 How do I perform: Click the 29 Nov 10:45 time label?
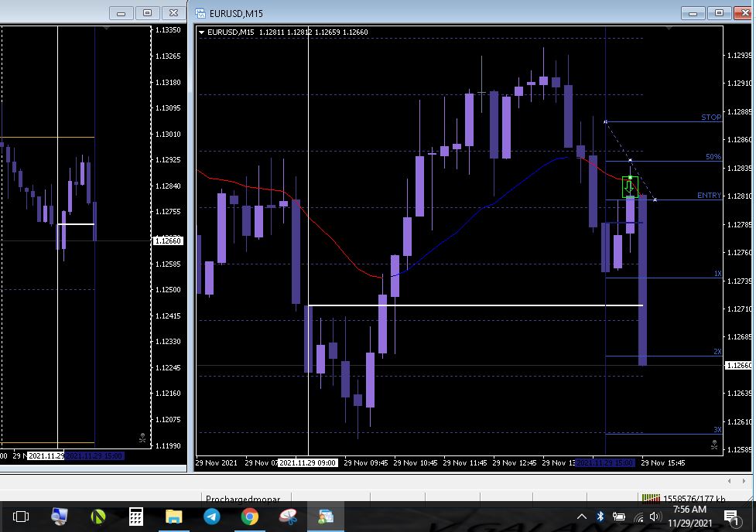tap(415, 462)
